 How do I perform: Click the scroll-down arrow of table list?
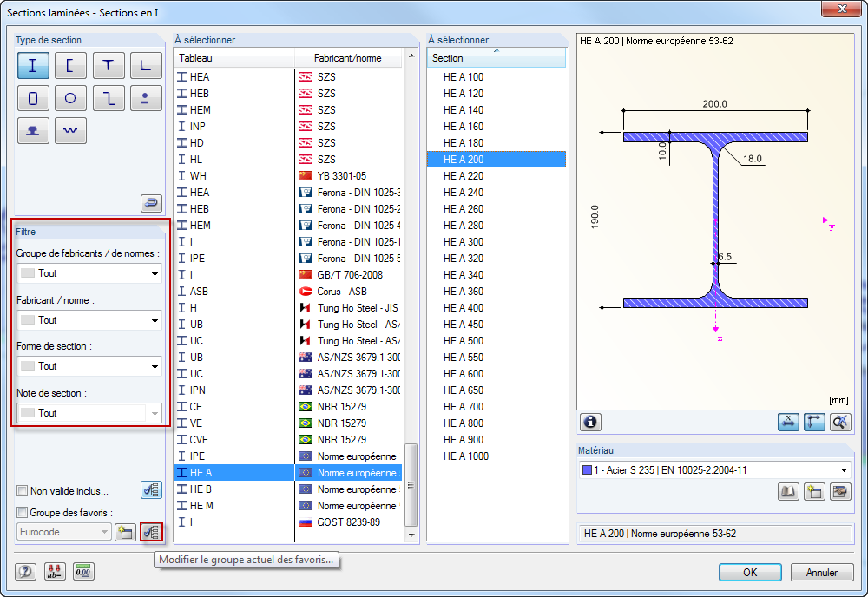(x=411, y=535)
